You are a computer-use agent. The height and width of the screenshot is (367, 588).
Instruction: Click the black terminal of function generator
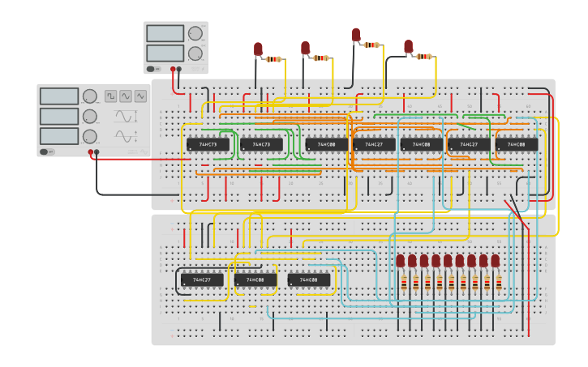click(97, 151)
